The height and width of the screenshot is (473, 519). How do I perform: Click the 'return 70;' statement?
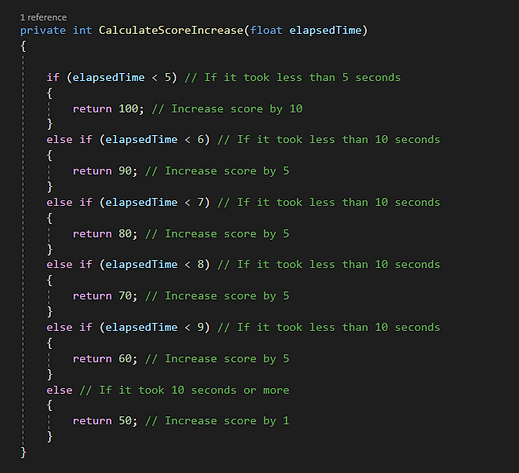105,296
